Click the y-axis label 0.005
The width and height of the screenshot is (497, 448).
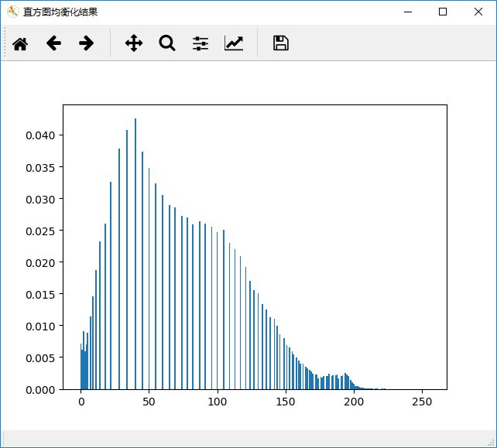[40, 357]
